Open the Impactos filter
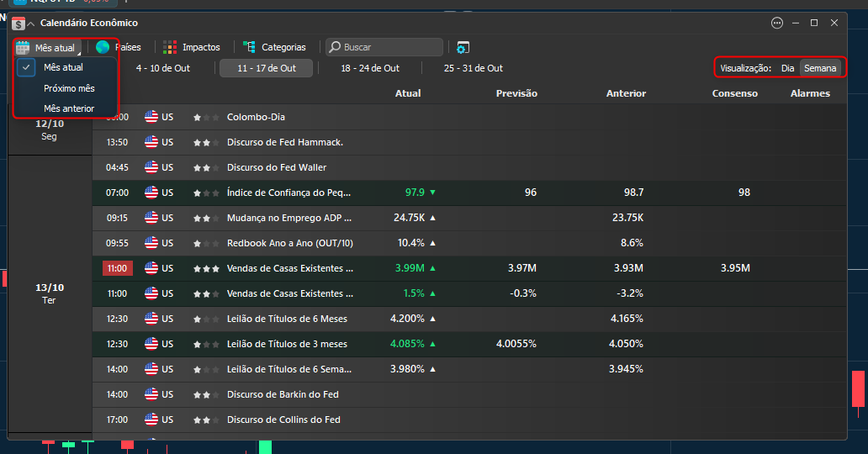868x454 pixels. [x=192, y=47]
